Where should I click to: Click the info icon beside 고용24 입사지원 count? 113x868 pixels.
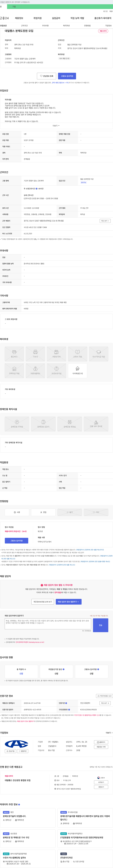pos(98,669)
